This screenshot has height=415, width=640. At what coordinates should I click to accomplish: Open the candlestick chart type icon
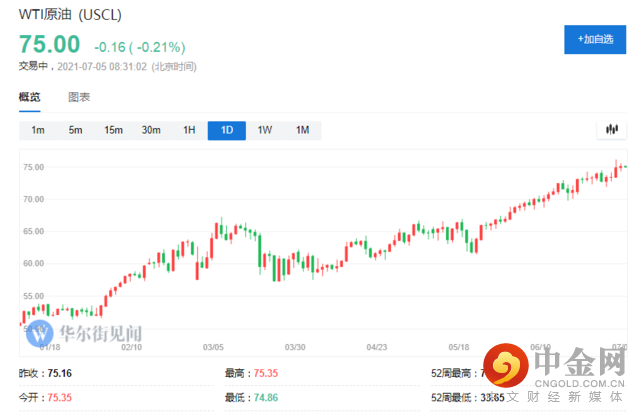coord(611,130)
